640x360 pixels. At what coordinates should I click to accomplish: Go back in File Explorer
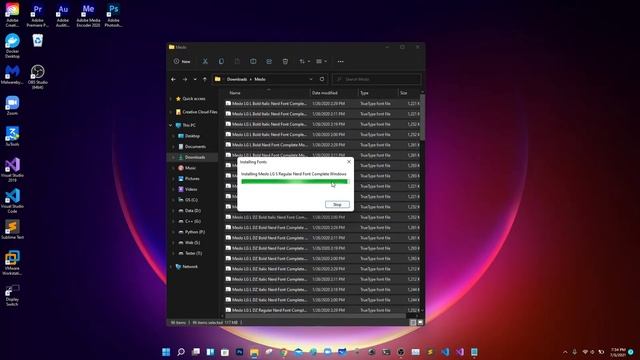coord(173,79)
